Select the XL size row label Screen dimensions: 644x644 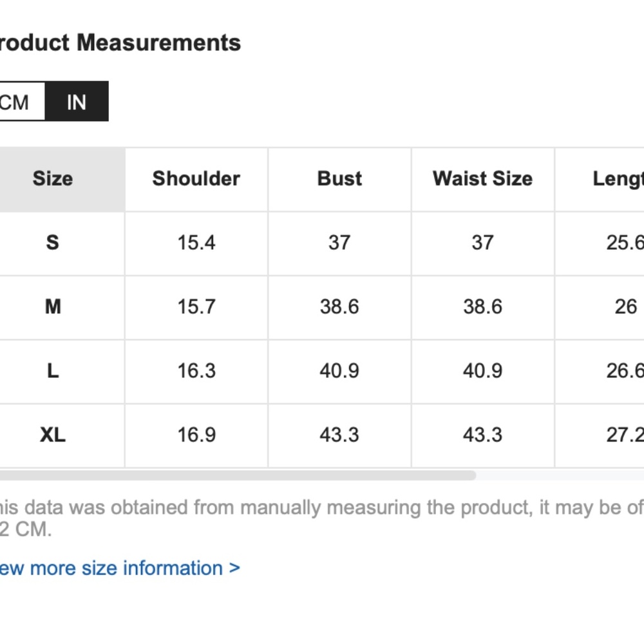[x=53, y=435]
